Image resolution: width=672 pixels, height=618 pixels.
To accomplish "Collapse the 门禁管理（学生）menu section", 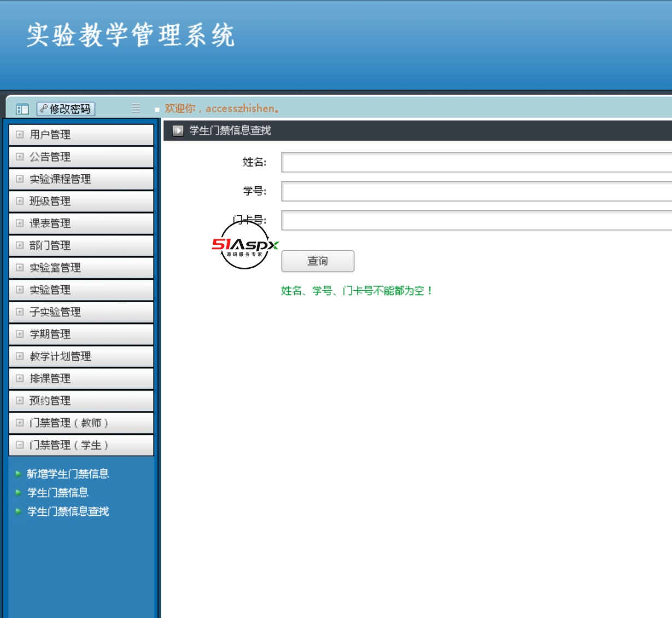I will (81, 445).
